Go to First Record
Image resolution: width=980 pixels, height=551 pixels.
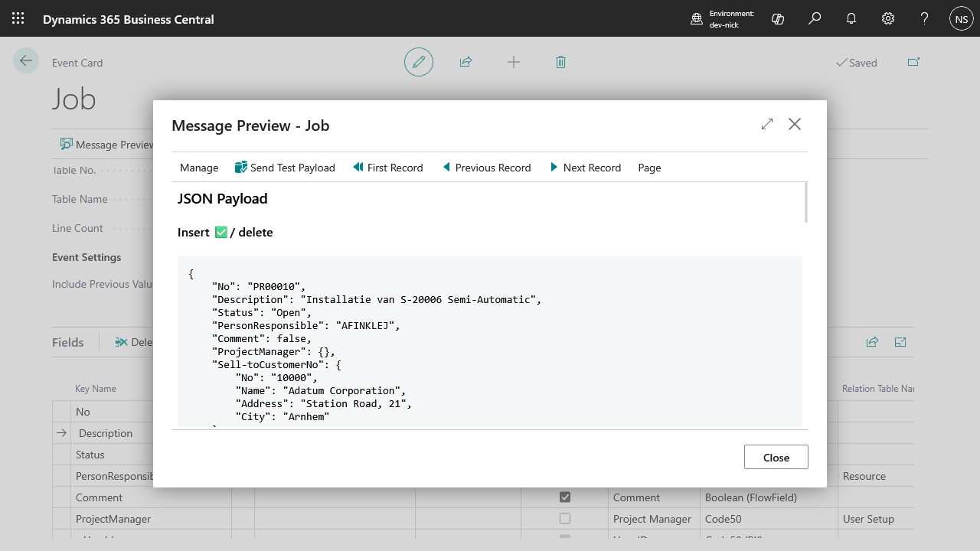[387, 168]
